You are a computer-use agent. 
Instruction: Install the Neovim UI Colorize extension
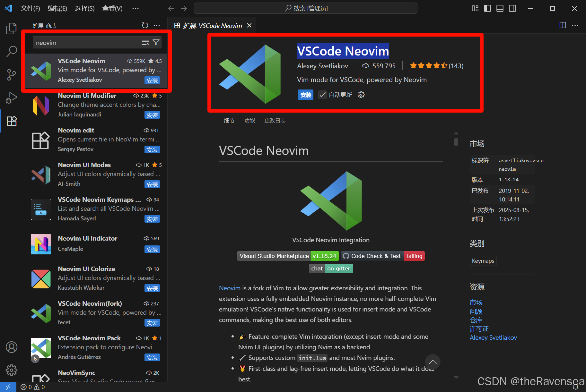pos(152,288)
